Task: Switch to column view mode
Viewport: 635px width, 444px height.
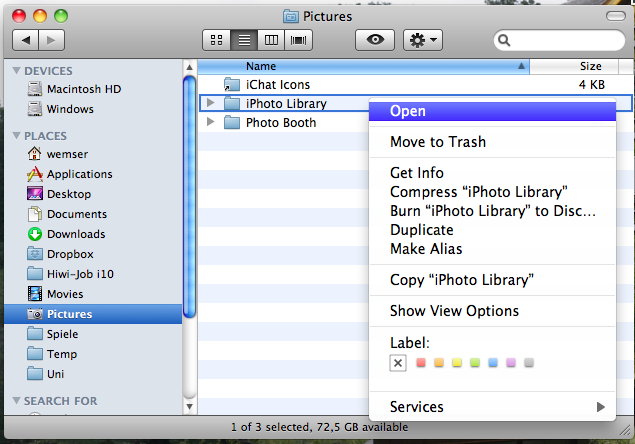Action: click(x=270, y=40)
